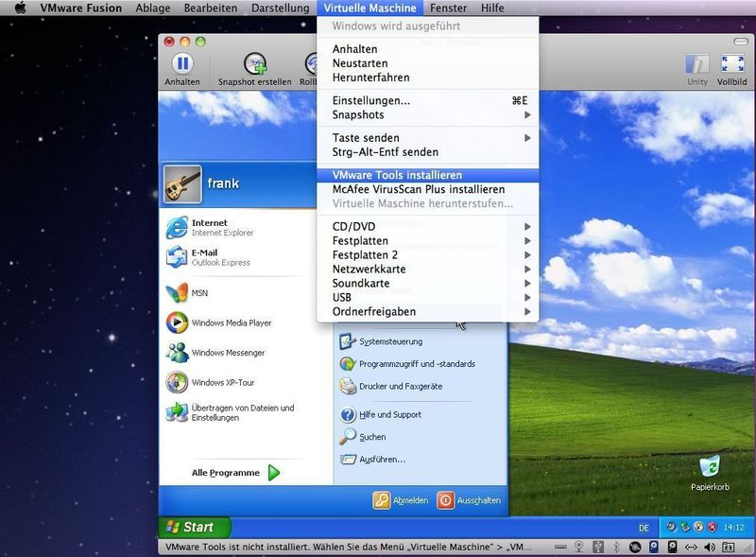
Task: Click the sound speaker status bar icon
Action: click(x=710, y=547)
